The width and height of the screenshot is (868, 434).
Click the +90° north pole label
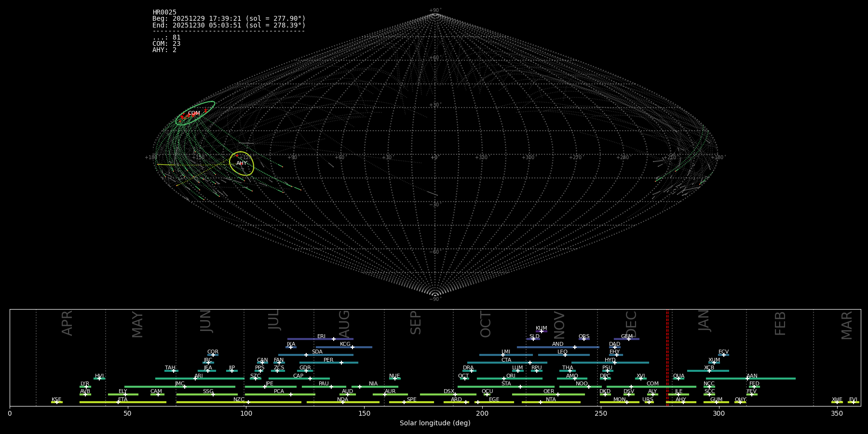click(434, 11)
